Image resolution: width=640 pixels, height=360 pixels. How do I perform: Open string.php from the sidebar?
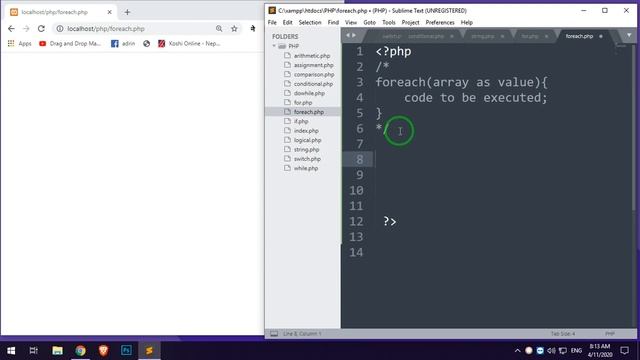coord(306,149)
